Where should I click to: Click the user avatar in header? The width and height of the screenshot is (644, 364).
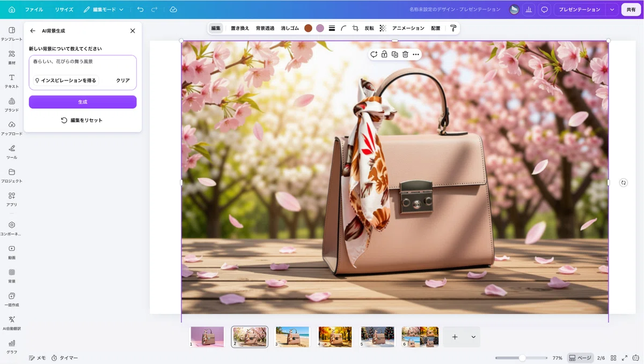[x=514, y=10]
